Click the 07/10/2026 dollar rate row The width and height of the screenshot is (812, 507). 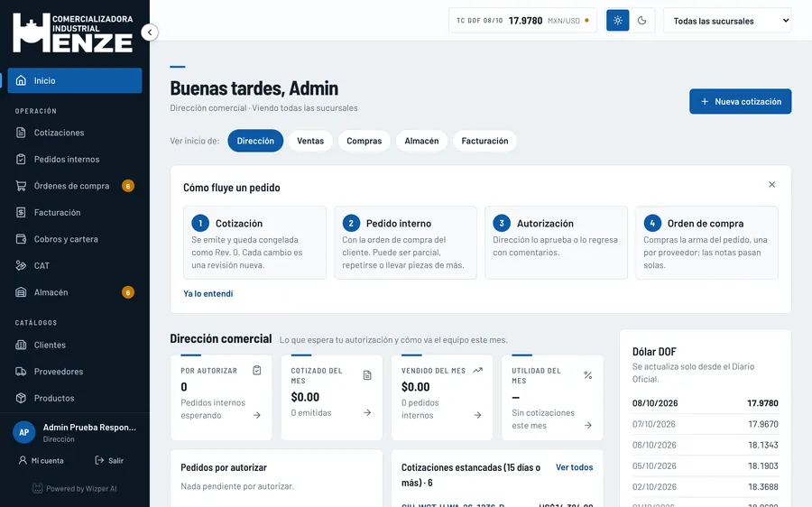706,424
